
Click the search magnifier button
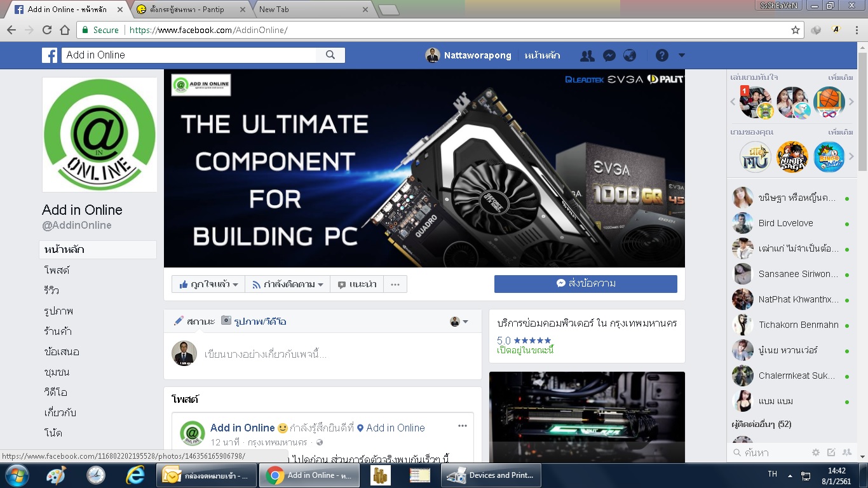click(330, 55)
